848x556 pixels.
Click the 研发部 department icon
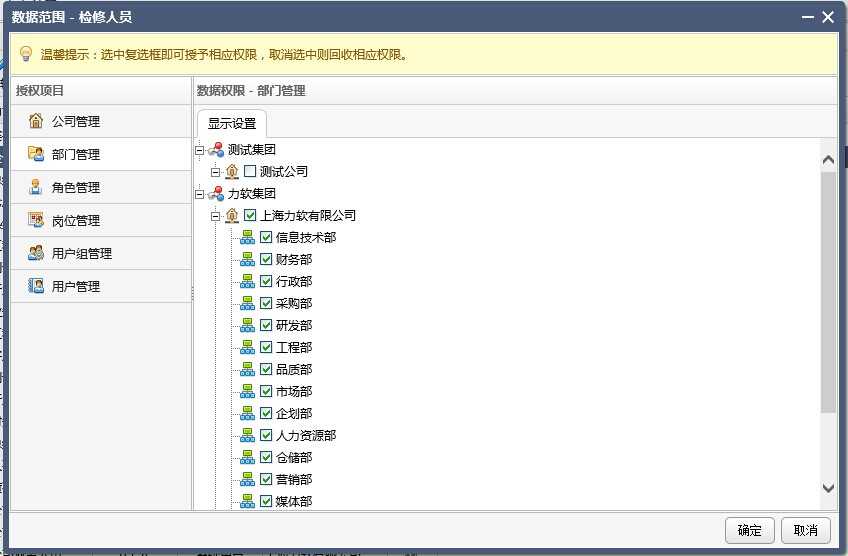point(247,326)
